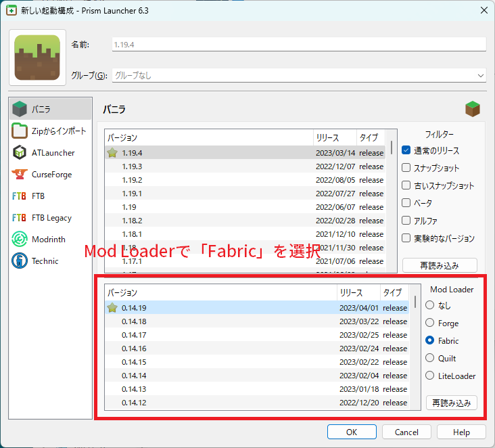This screenshot has height=448, width=495.
Task: Click the star icon beside 1.19.4
Action: point(112,153)
